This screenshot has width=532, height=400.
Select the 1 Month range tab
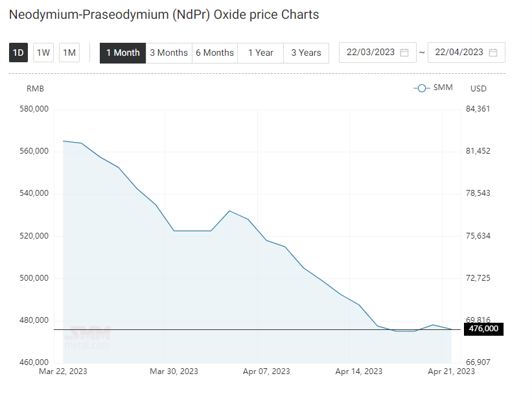tap(123, 53)
